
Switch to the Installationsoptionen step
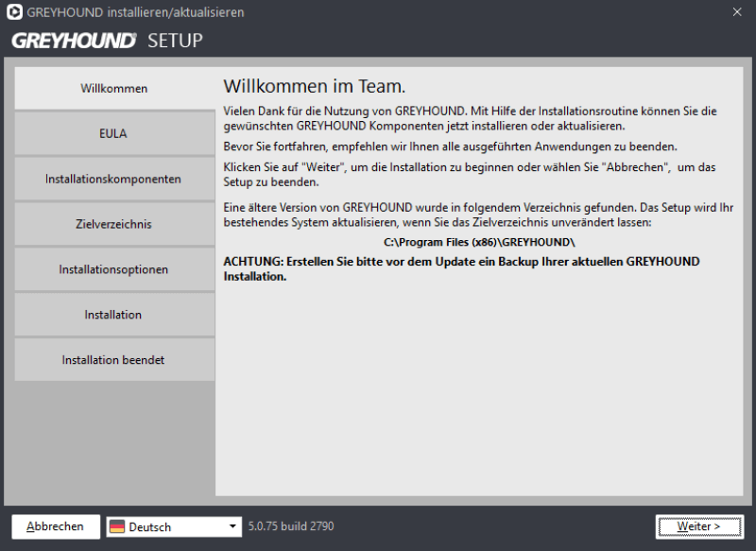pos(114,269)
